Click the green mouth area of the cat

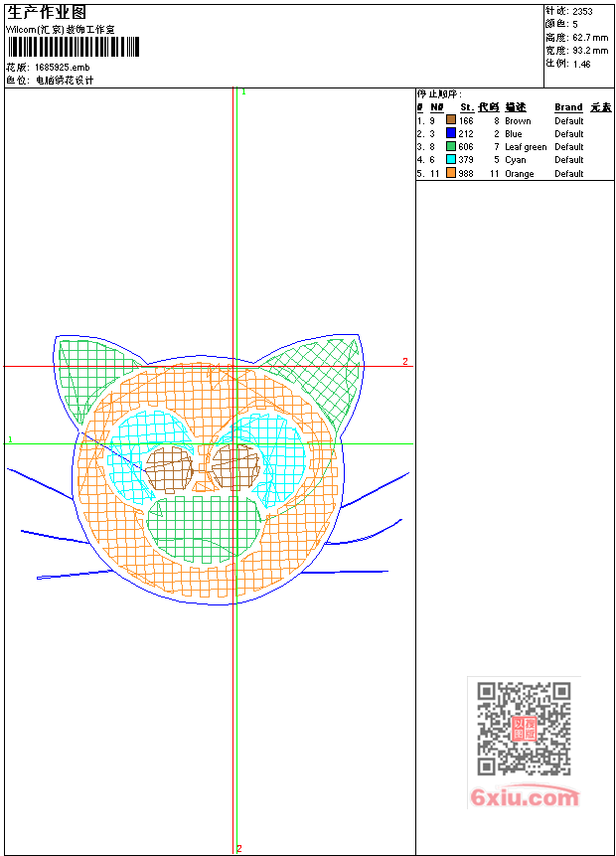click(202, 530)
